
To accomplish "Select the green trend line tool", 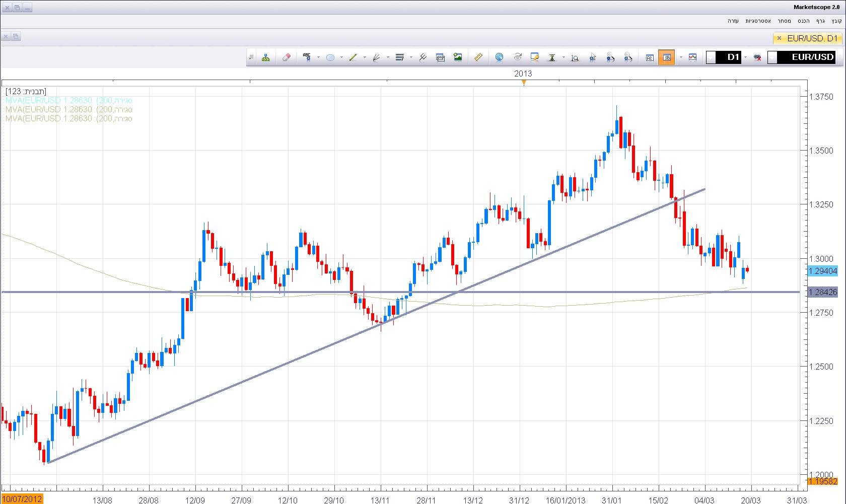I will (353, 57).
